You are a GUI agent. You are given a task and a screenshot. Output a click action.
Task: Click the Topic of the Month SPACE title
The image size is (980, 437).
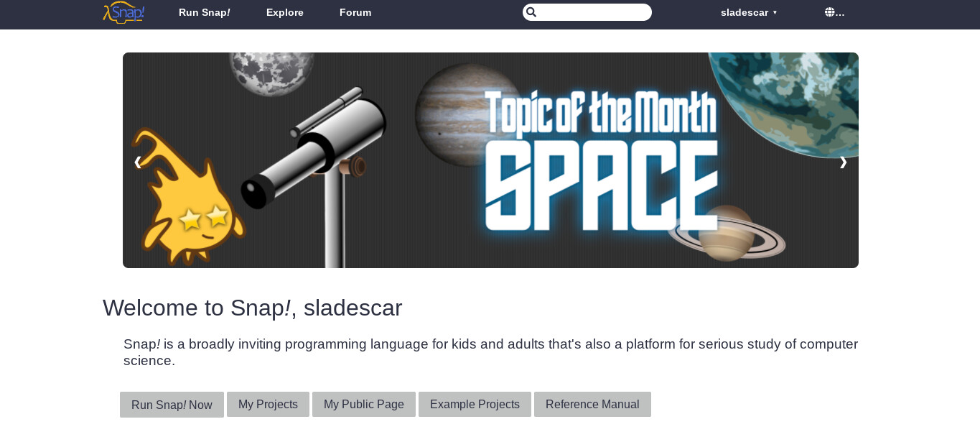(x=602, y=162)
